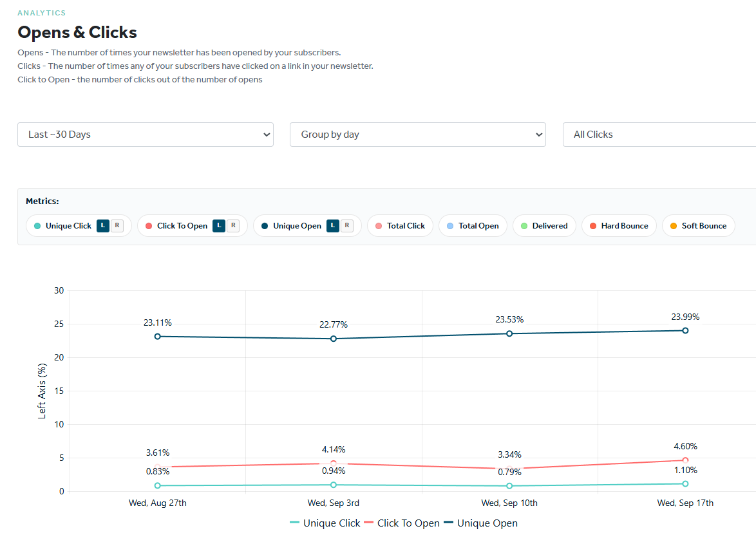756x542 pixels.
Task: Hide Unique Click series via chart legend
Action: pyautogui.click(x=325, y=523)
